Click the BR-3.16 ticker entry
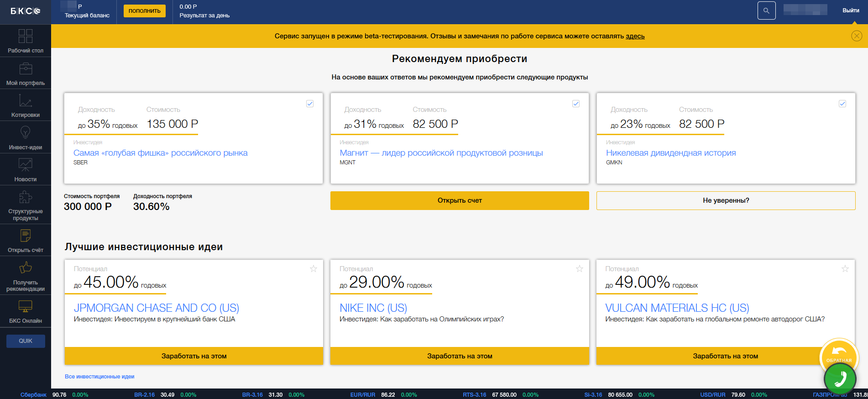This screenshot has height=399, width=868. point(252,395)
